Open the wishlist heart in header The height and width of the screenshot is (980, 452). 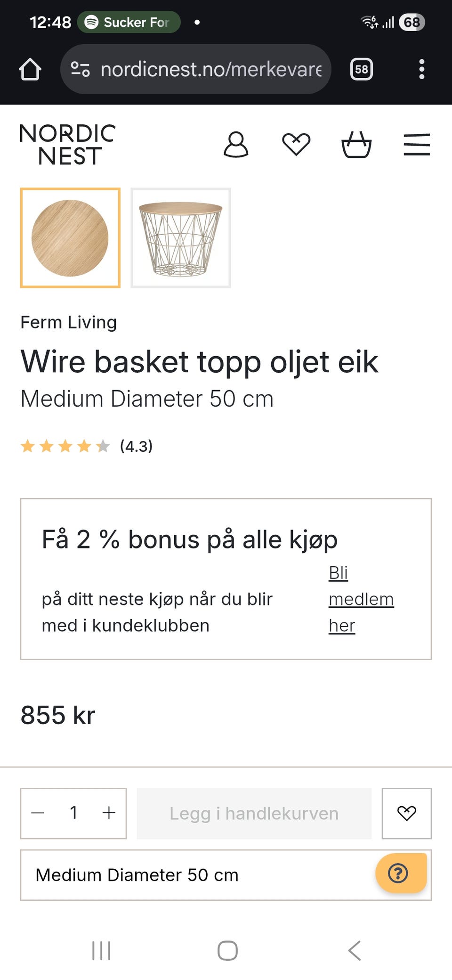pos(296,144)
